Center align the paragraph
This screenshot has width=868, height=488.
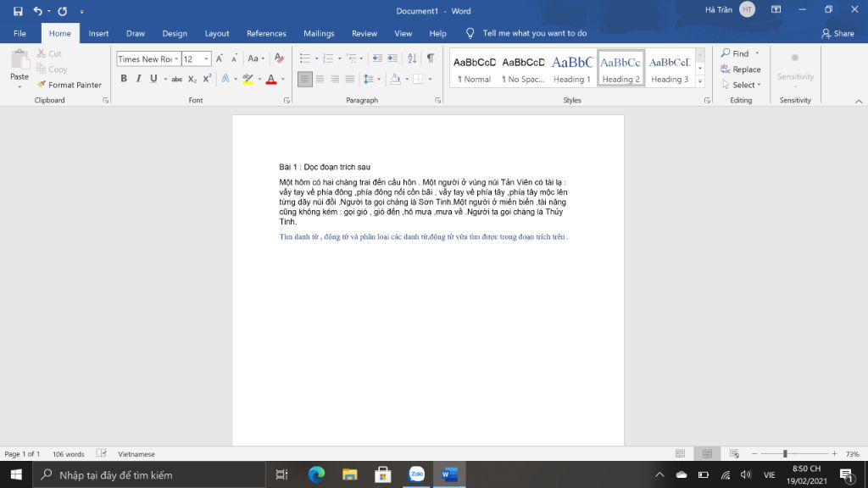click(x=320, y=79)
